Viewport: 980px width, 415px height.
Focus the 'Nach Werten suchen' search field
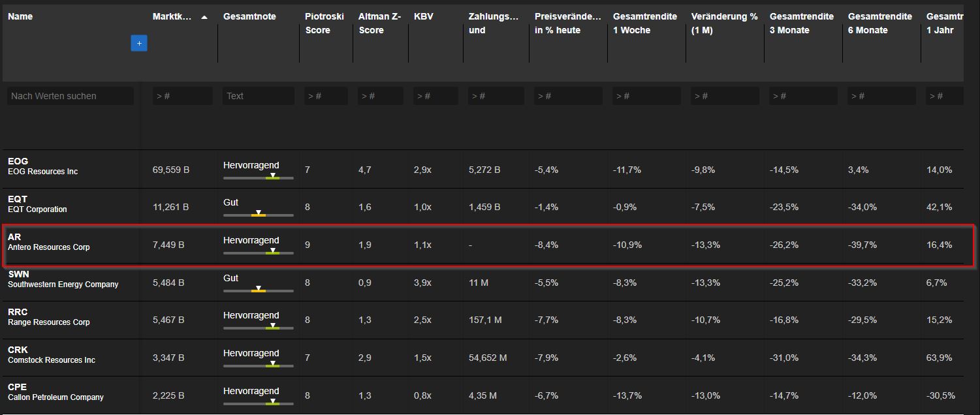71,96
